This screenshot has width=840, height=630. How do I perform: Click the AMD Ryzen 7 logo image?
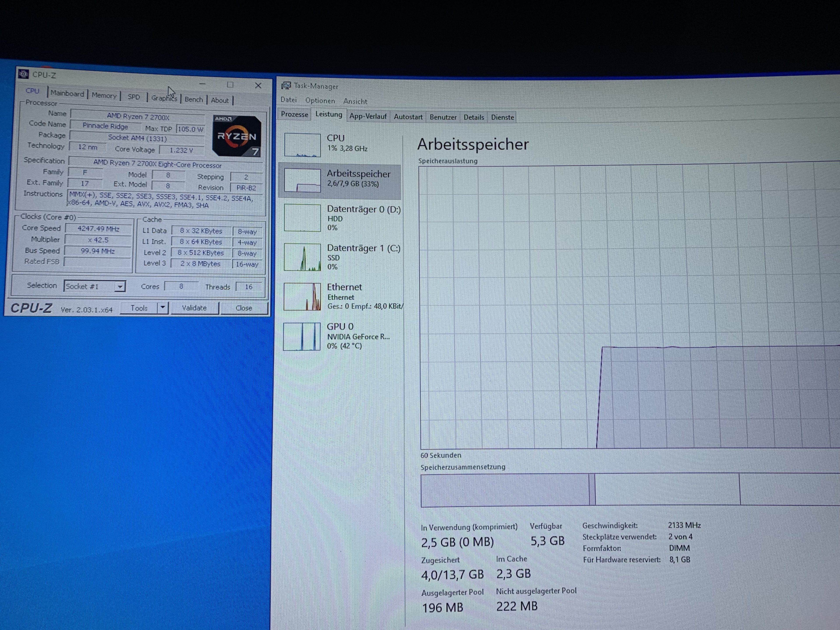237,136
